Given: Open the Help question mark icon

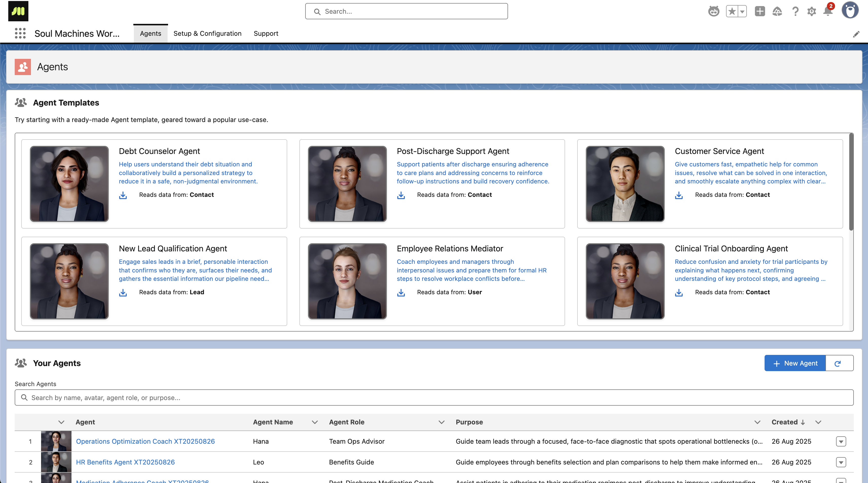Looking at the screenshot, I should click(x=795, y=11).
